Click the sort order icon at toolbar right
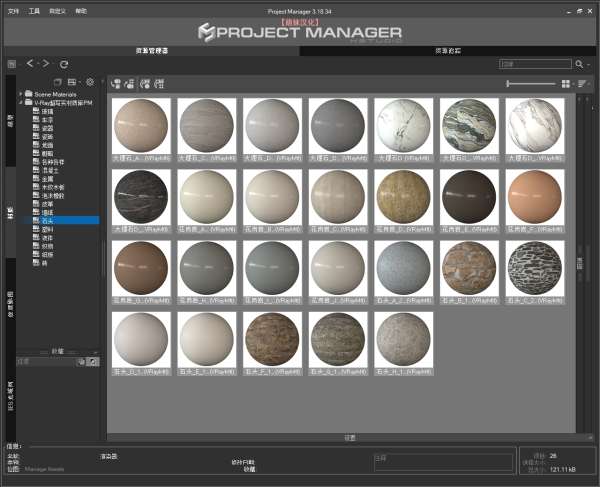Viewport: 600px width, 487px height. click(582, 83)
